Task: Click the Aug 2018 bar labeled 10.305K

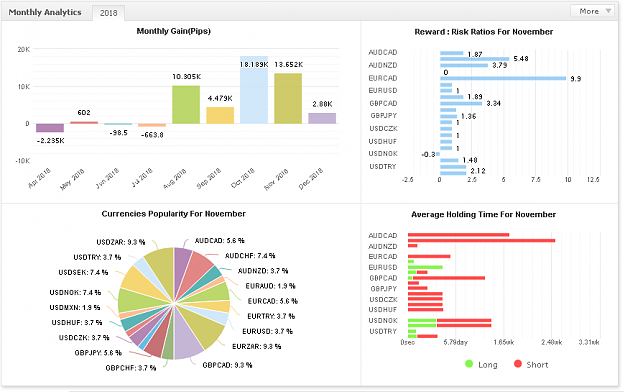Action: pyautogui.click(x=186, y=104)
